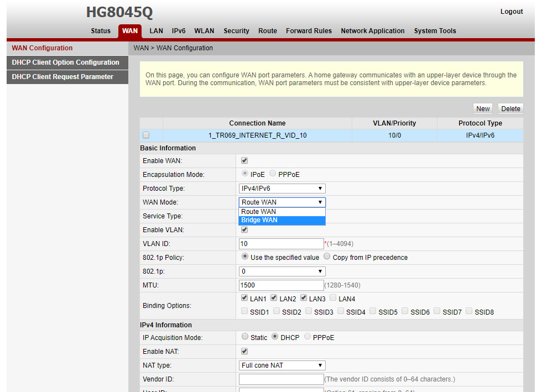Click the Connection Name column header
This screenshot has width=542, height=392.
[258, 123]
